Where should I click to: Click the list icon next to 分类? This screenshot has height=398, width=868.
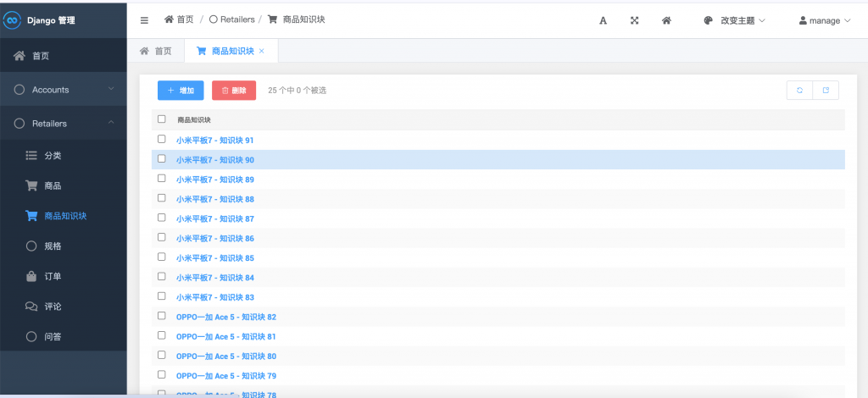pyautogui.click(x=31, y=156)
